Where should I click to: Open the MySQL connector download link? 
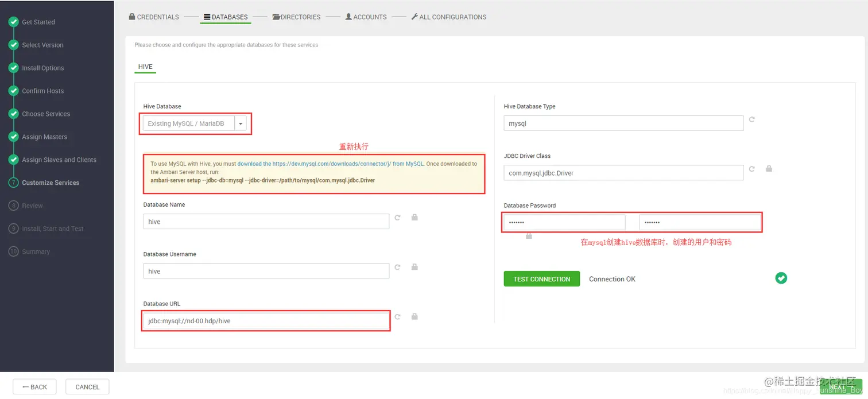tap(331, 164)
